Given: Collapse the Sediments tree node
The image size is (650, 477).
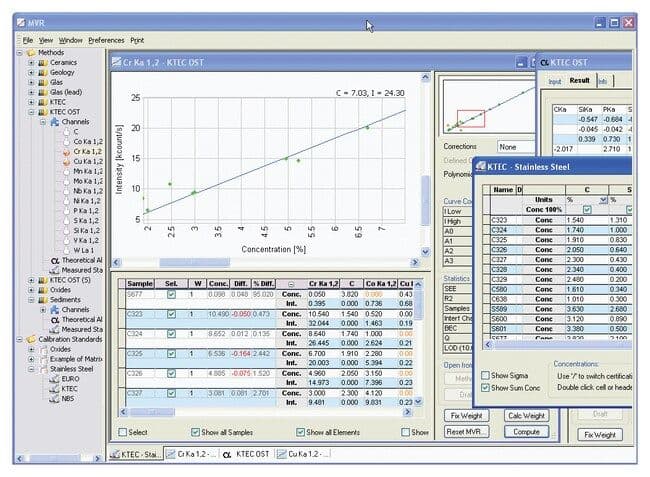Looking at the screenshot, I should click(32, 300).
